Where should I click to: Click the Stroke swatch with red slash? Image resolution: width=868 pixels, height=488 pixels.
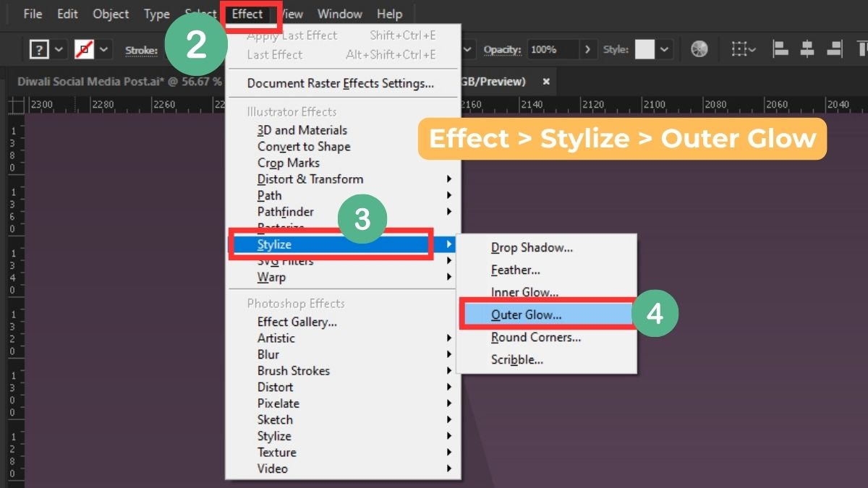[84, 50]
